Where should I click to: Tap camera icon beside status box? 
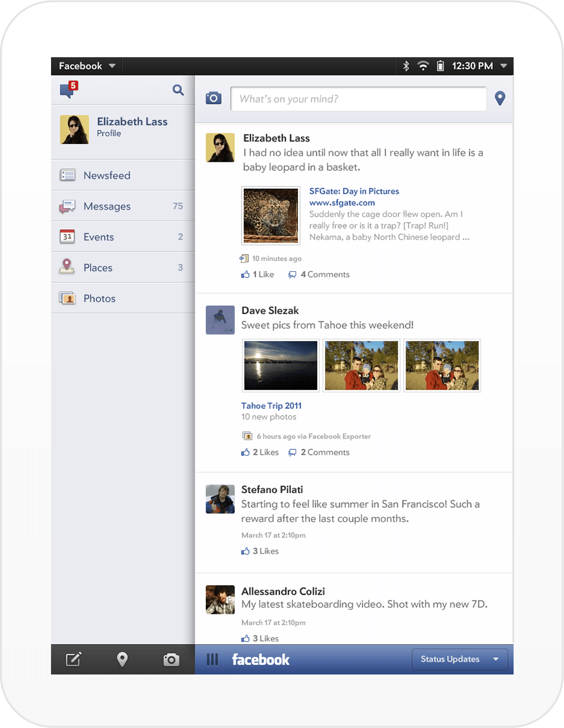[x=213, y=98]
